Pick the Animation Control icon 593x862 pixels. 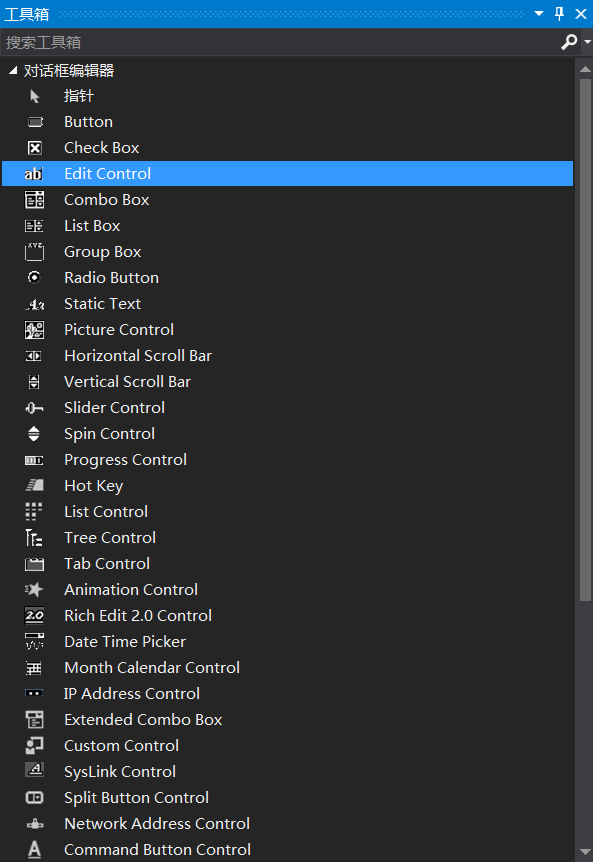34,590
